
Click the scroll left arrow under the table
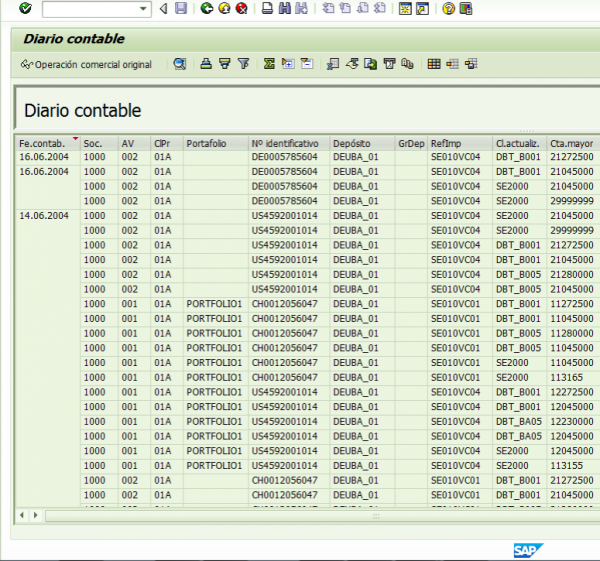tap(22, 515)
